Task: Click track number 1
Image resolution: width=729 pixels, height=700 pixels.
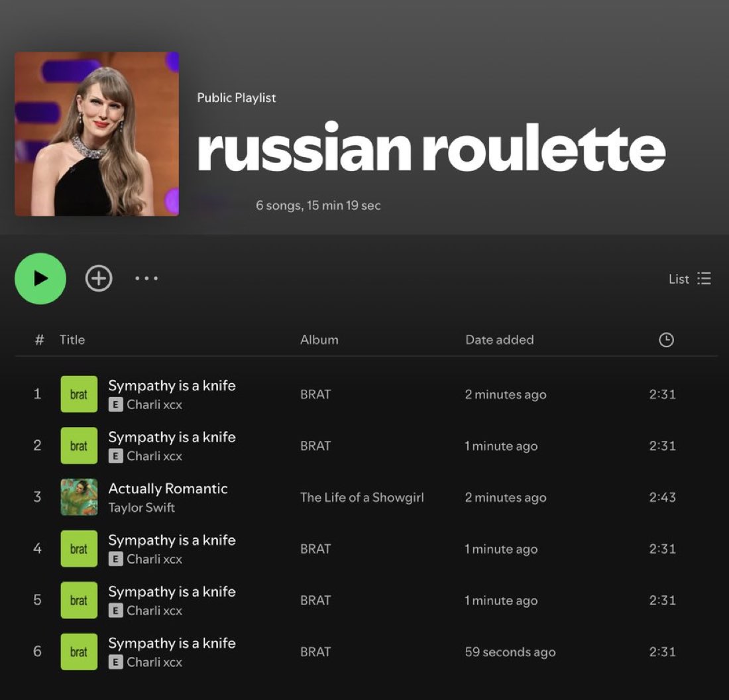Action: [37, 394]
